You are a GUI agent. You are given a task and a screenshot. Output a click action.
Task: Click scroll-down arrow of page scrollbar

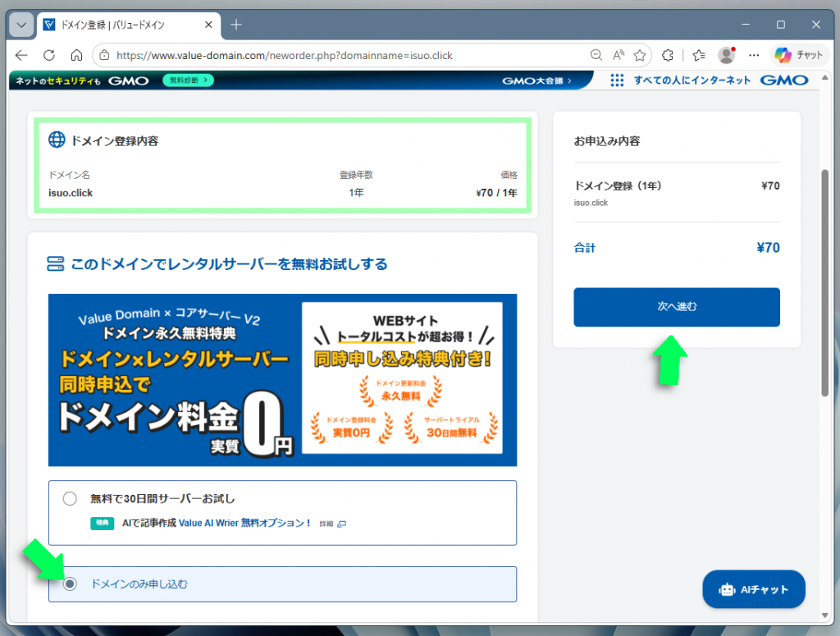(825, 615)
